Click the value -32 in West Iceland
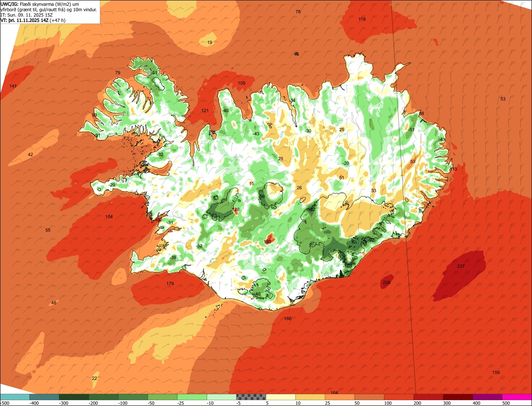Viewport: 532px width, 406px height. (x=160, y=154)
